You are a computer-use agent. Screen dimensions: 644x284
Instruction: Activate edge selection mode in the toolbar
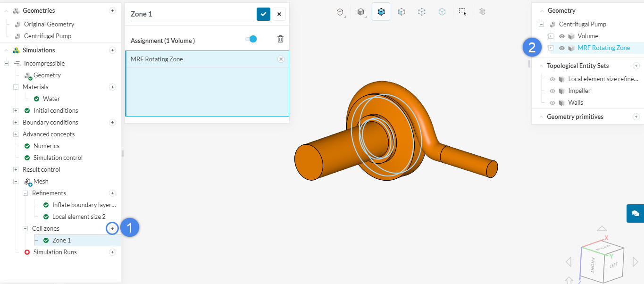tap(442, 12)
